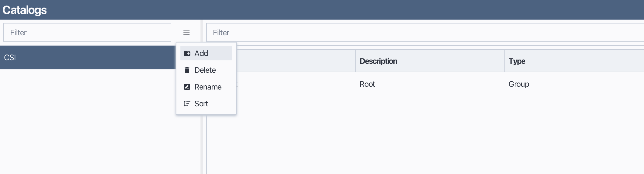Image resolution: width=644 pixels, height=174 pixels.
Task: Click the pencil edit icon beside Rename
Action: [187, 87]
